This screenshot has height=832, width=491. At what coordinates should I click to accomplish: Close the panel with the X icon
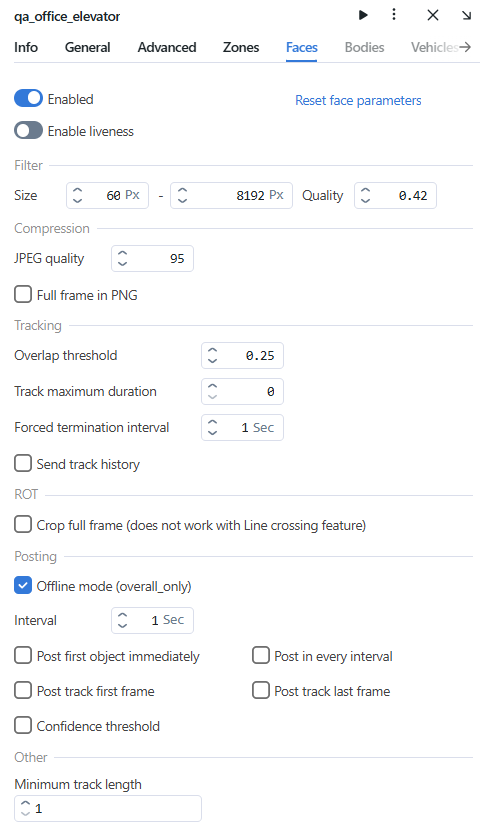coord(433,15)
